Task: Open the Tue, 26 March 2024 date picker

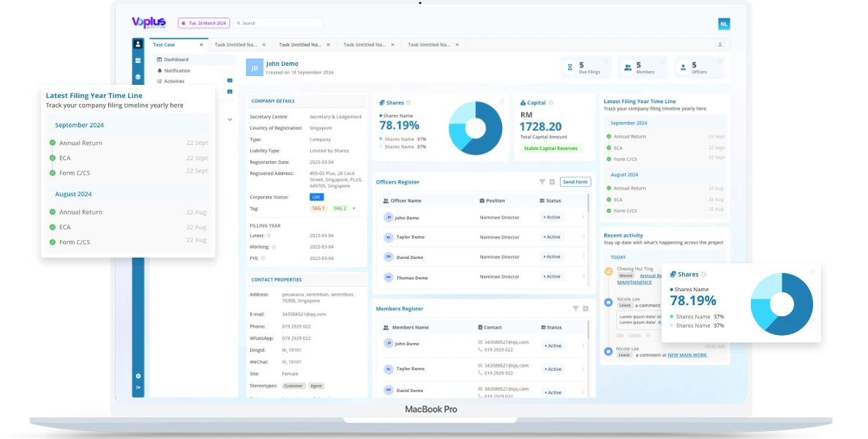Action: [204, 23]
